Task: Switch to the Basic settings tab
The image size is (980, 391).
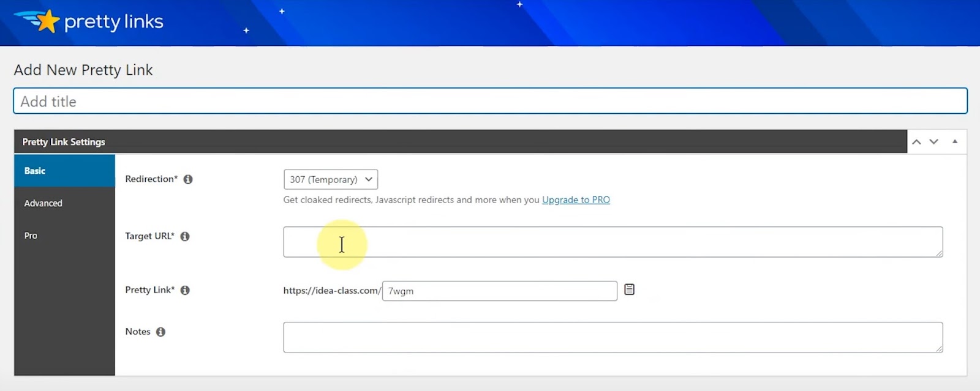Action: 64,171
